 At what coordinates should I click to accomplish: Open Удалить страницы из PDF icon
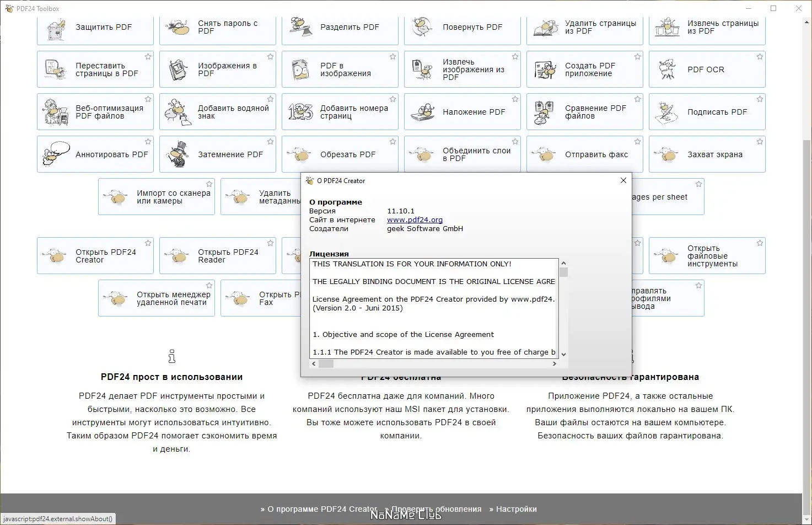pyautogui.click(x=546, y=27)
